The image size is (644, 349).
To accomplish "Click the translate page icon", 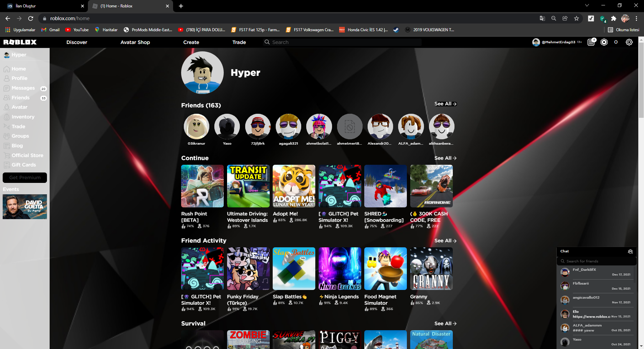I will tap(542, 18).
